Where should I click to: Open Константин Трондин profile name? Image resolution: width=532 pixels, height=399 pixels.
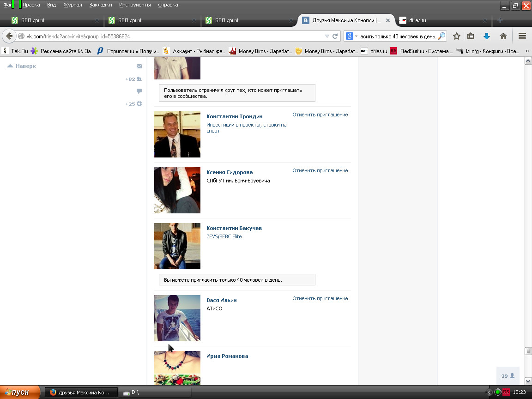click(x=235, y=116)
